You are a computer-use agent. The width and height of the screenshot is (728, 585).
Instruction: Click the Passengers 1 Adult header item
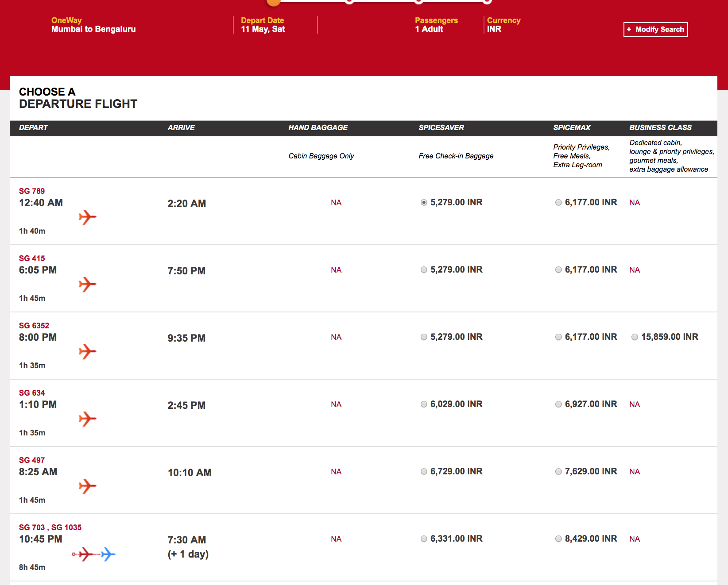pyautogui.click(x=436, y=24)
